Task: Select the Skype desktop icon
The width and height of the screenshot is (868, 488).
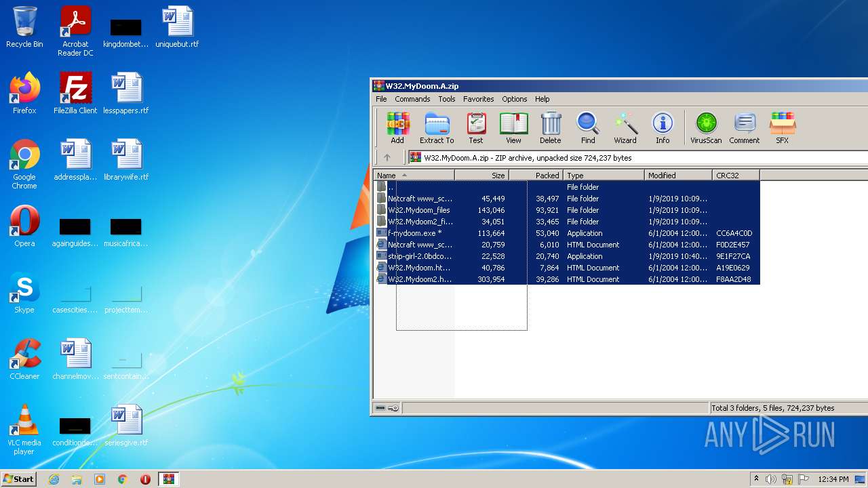Action: (24, 292)
